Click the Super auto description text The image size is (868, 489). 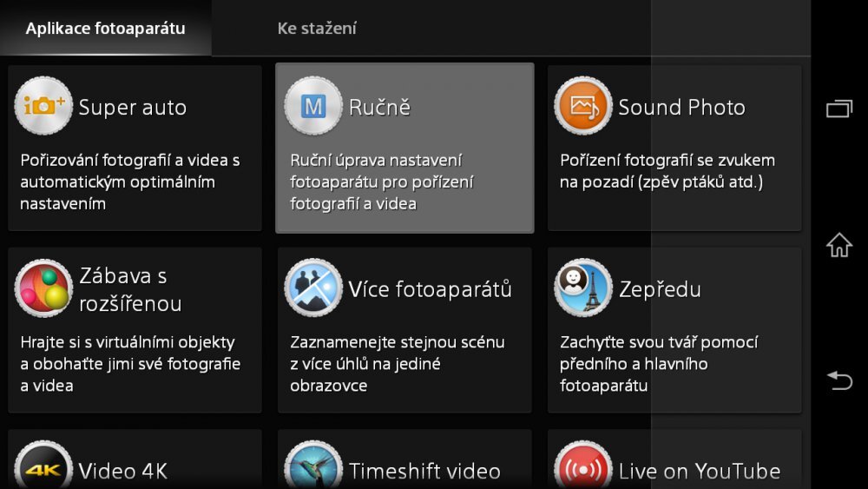coord(130,182)
